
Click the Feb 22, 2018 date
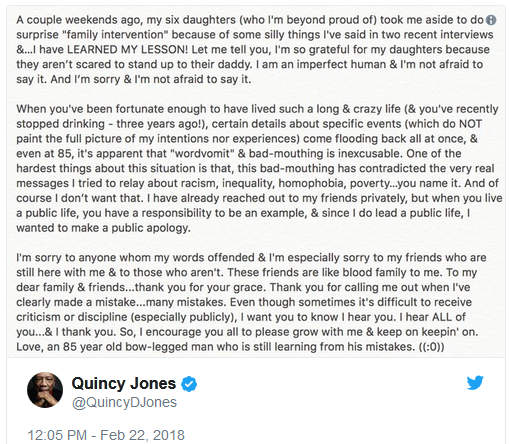[142, 435]
